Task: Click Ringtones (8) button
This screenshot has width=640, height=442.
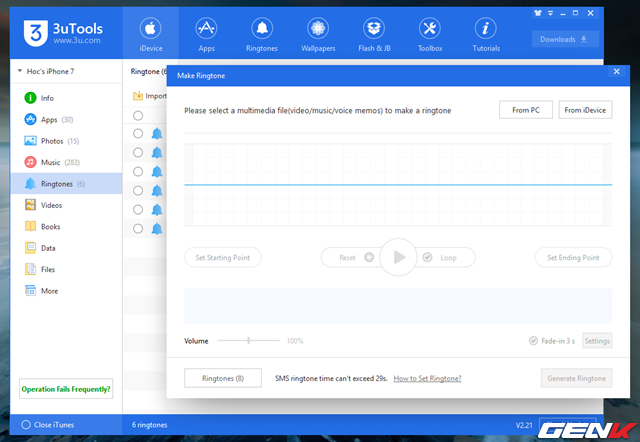Action: [x=223, y=378]
